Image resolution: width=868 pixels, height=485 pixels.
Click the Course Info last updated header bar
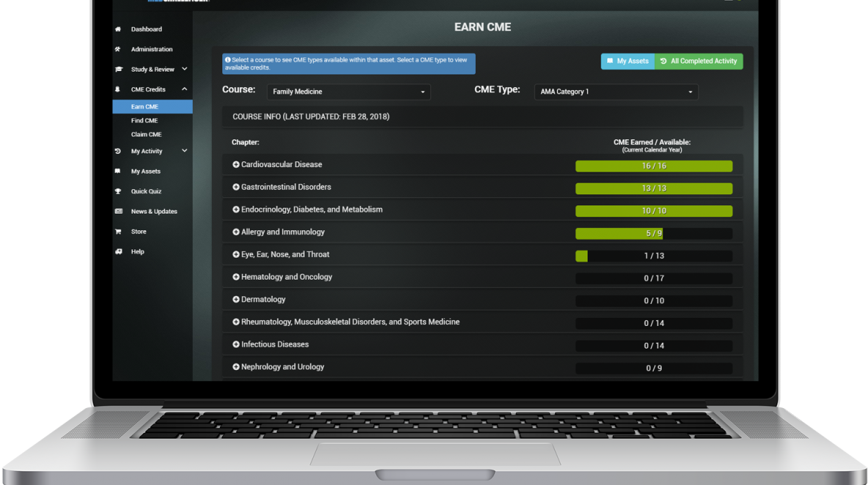click(482, 116)
